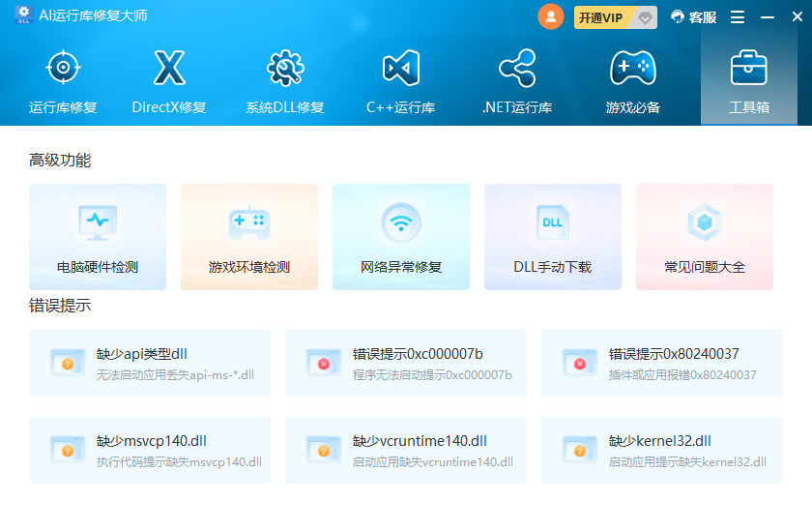This screenshot has width=812, height=531.
Task: Open the 错误提示0x80240037 title
Action: click(674, 354)
